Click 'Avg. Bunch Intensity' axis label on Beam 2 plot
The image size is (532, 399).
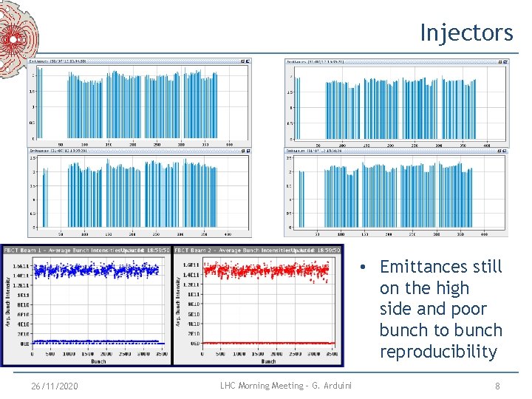pos(177,302)
